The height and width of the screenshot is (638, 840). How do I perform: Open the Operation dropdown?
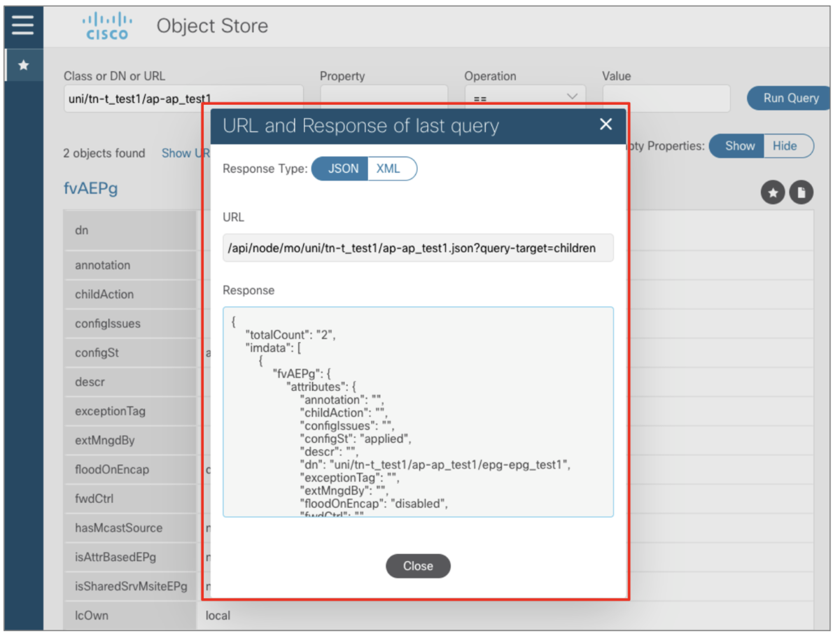click(x=525, y=97)
